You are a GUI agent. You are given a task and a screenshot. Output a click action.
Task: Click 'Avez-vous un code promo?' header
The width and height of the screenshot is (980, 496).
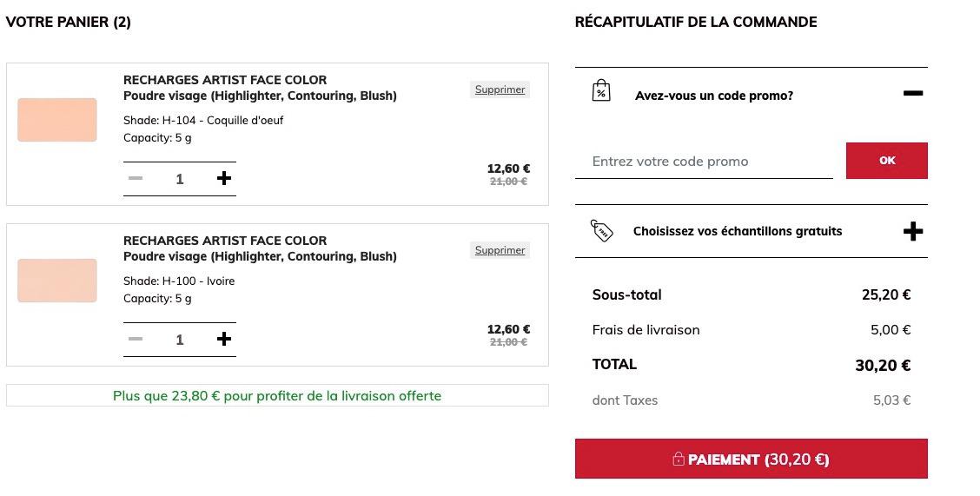coord(714,96)
